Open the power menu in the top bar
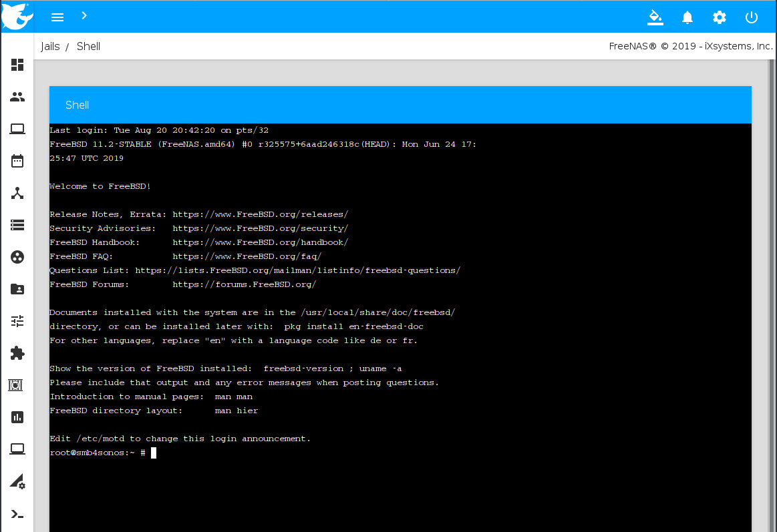The height and width of the screenshot is (532, 777). 752,17
